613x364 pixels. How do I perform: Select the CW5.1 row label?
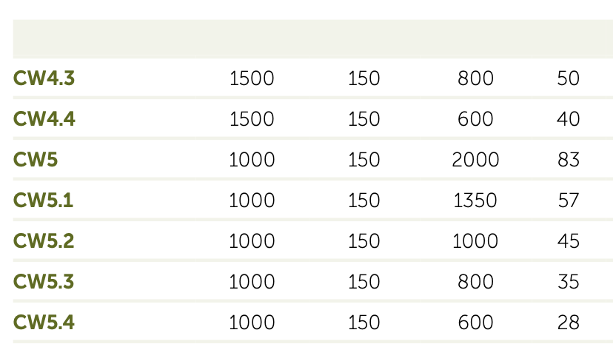pyautogui.click(x=44, y=200)
